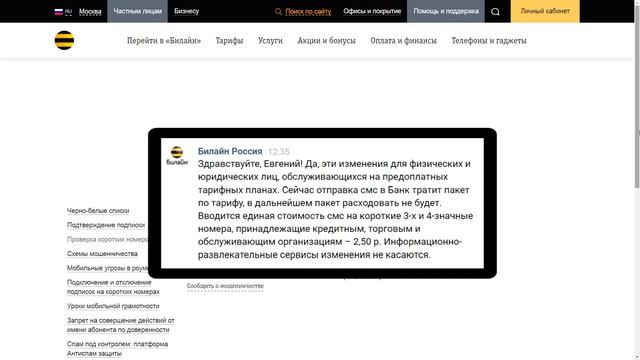Open the Тарифы menu item
640x360 pixels.
click(x=229, y=40)
